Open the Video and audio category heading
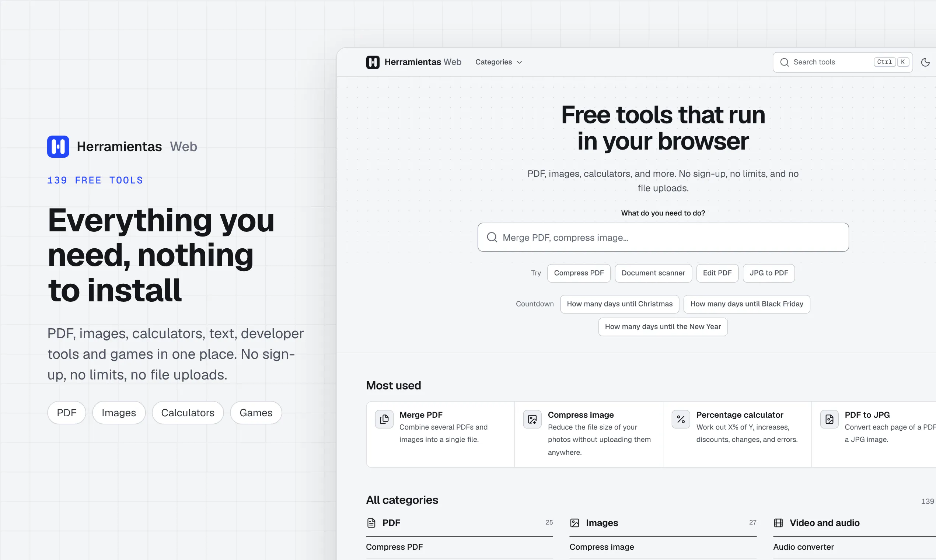This screenshot has width=936, height=560. pos(824,523)
